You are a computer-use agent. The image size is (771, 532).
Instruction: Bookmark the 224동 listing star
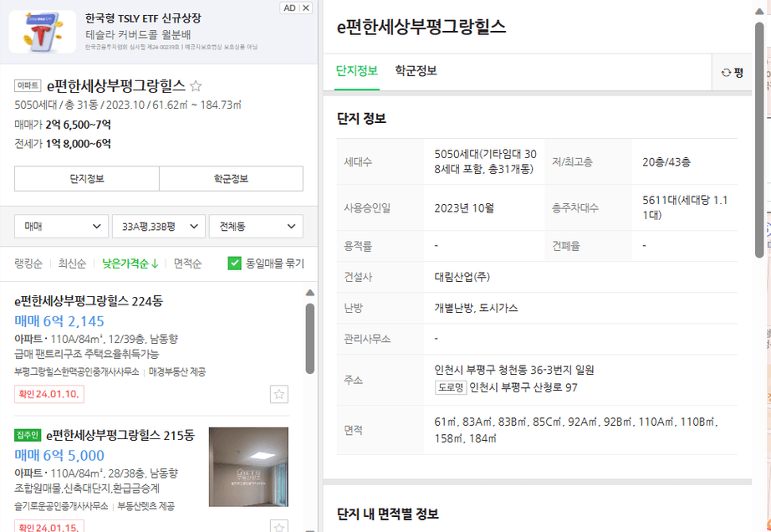coord(278,394)
